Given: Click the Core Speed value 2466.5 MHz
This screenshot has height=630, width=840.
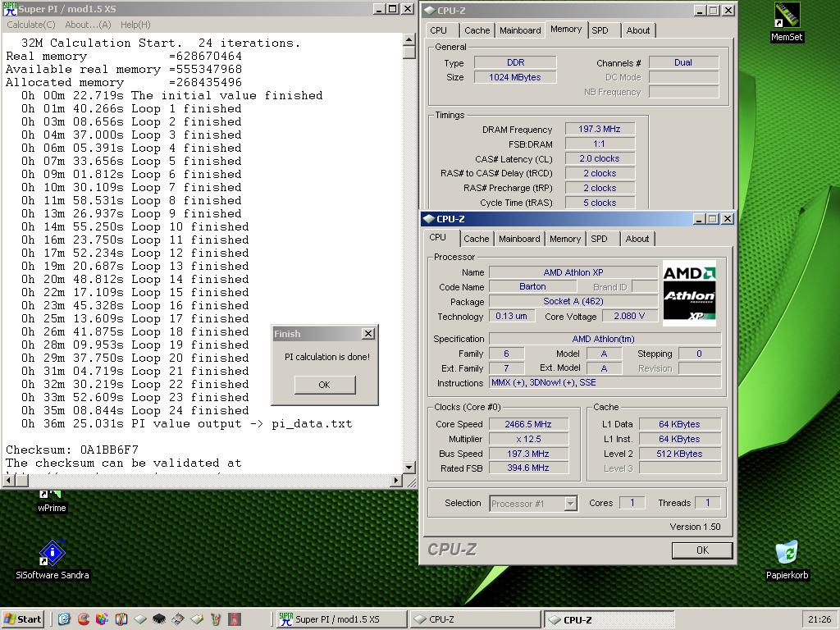Looking at the screenshot, I should pyautogui.click(x=528, y=424).
